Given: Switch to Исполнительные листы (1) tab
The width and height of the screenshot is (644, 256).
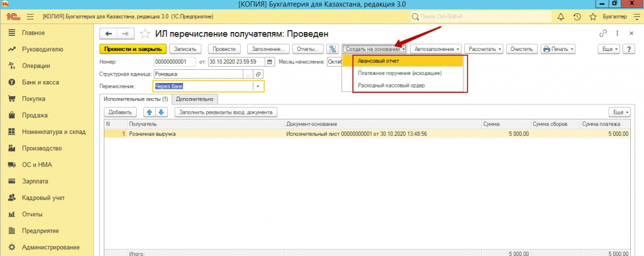Looking at the screenshot, I should click(x=136, y=99).
